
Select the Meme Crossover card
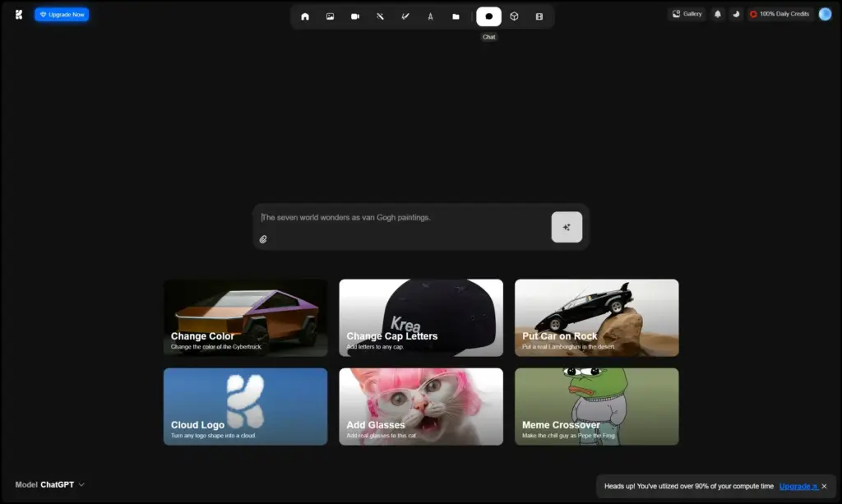597,406
